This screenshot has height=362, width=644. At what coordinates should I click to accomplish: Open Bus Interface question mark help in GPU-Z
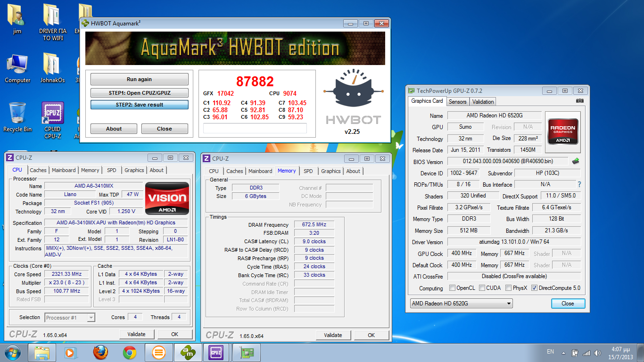579,184
